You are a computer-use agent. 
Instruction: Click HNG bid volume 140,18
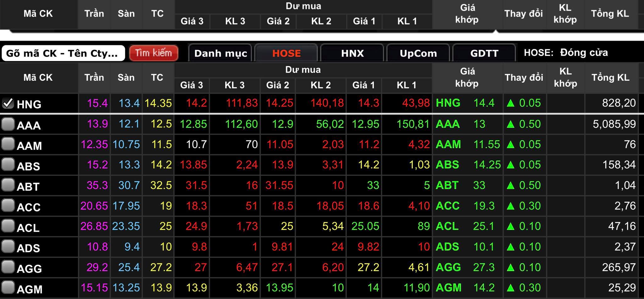pos(327,103)
